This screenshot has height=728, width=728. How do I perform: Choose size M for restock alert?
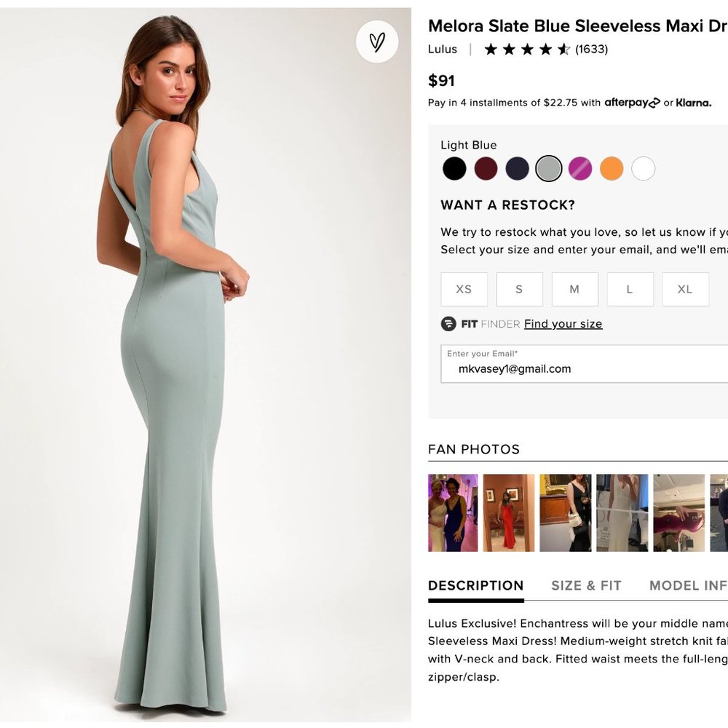click(x=575, y=289)
